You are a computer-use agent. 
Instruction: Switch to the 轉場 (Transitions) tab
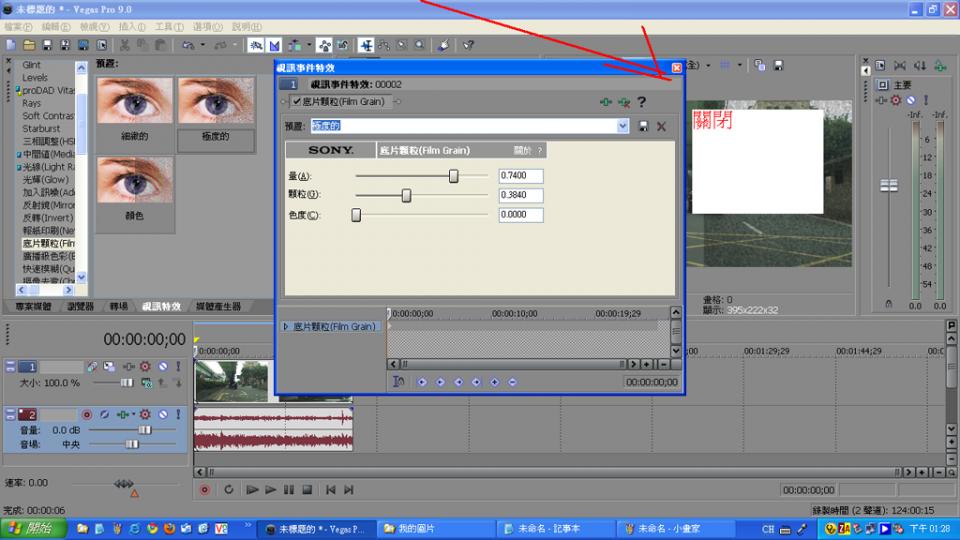click(118, 306)
